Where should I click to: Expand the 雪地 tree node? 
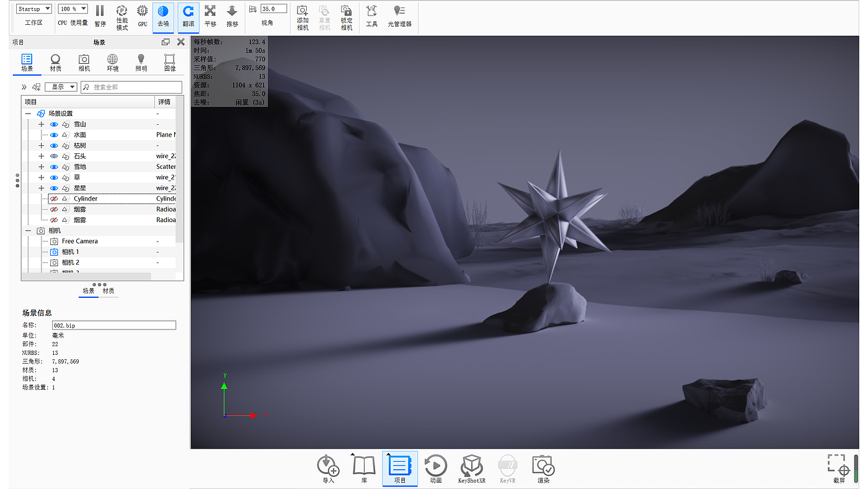[x=42, y=167]
